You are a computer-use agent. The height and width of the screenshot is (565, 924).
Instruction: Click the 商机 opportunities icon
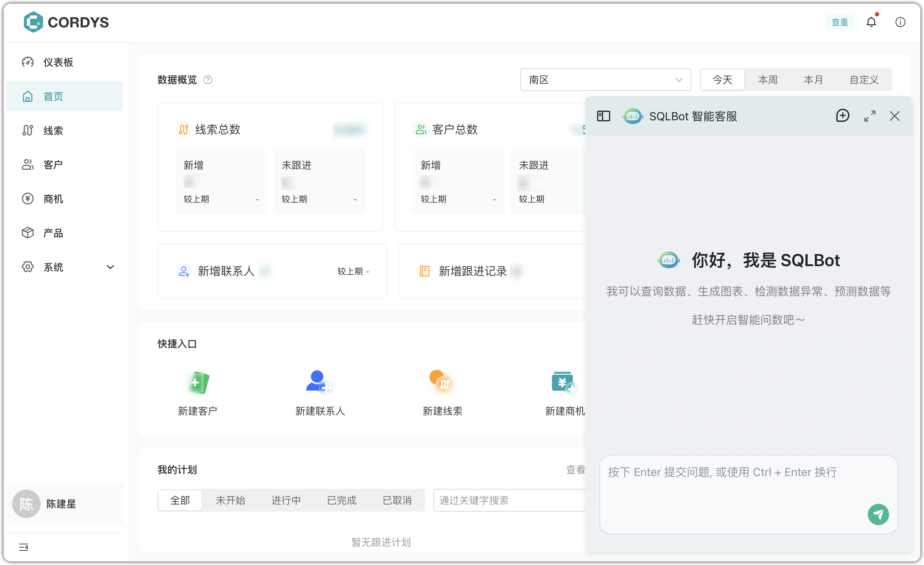pyautogui.click(x=27, y=198)
